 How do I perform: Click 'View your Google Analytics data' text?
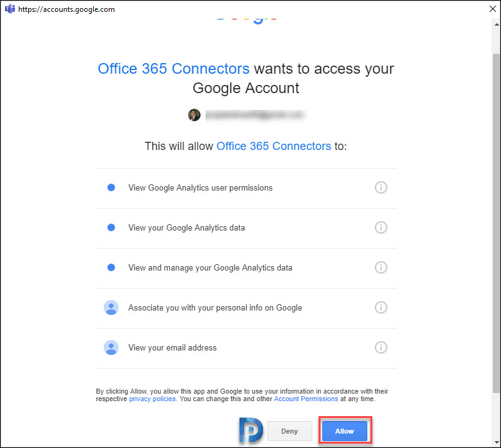click(187, 227)
